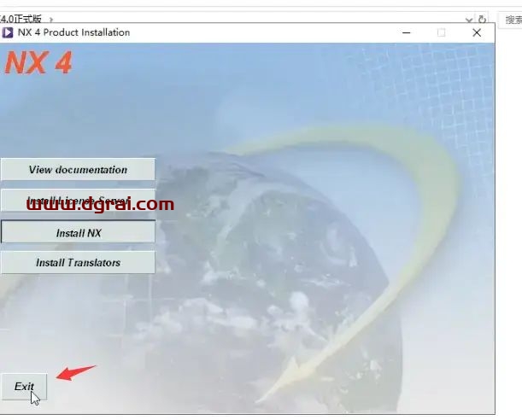Expand the Explorer address history dropdown
522x420 pixels.
click(x=469, y=20)
